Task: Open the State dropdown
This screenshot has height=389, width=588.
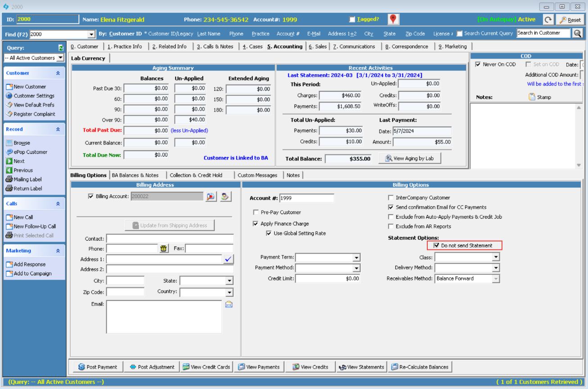Action: 229,281
